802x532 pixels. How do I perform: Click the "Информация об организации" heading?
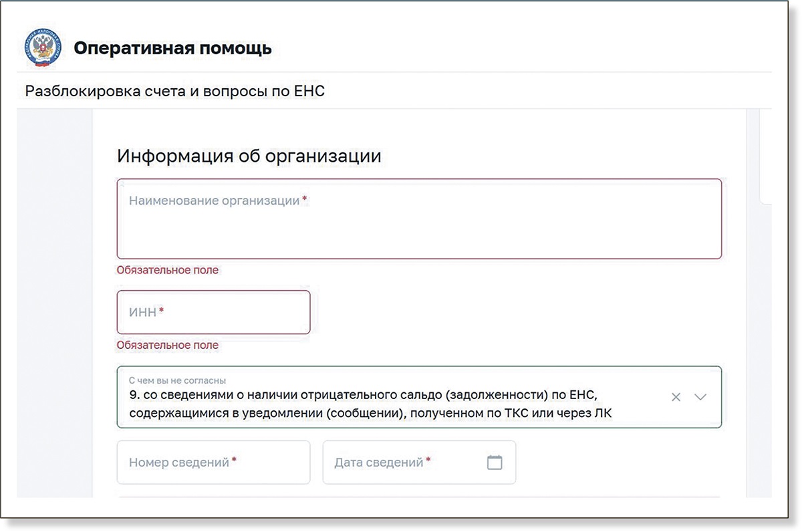click(249, 156)
